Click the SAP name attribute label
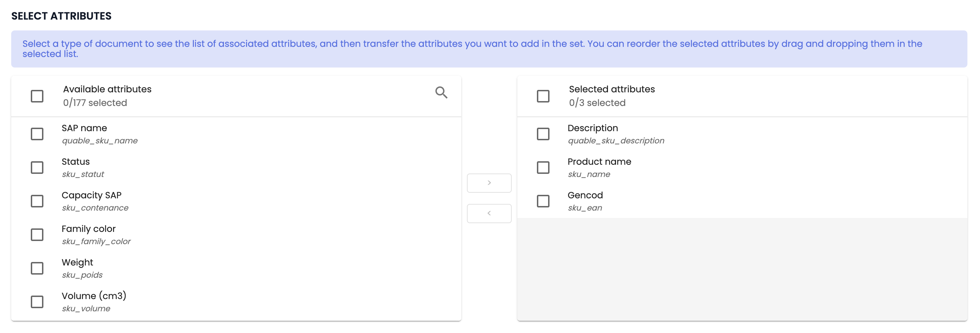980x333 pixels. coord(84,128)
